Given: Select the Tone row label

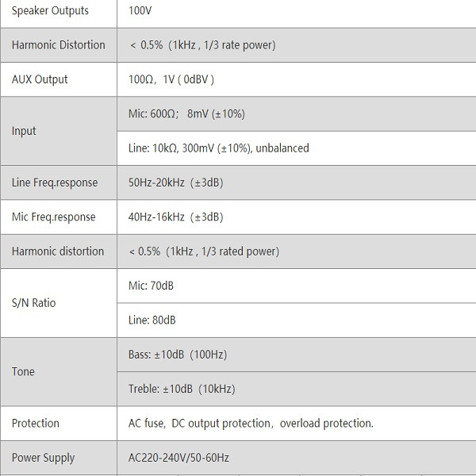Looking at the screenshot, I should tap(23, 371).
